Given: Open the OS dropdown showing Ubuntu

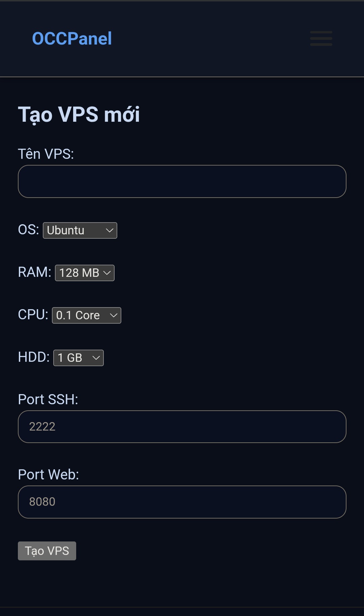Looking at the screenshot, I should (80, 230).
